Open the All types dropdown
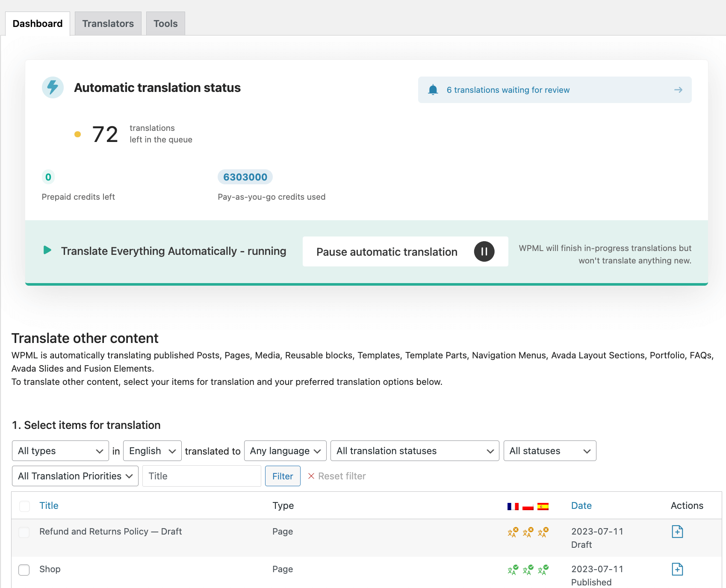 tap(60, 451)
